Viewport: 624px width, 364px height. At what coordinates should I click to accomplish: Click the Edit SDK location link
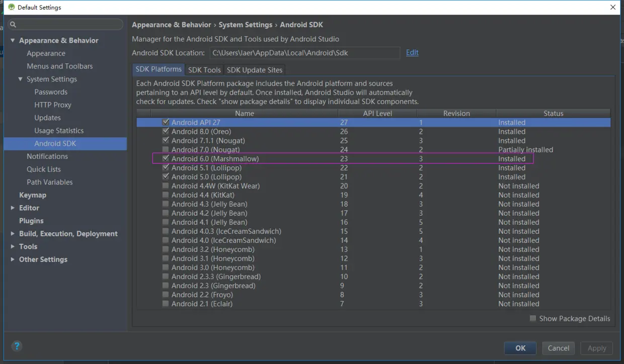[x=412, y=52]
